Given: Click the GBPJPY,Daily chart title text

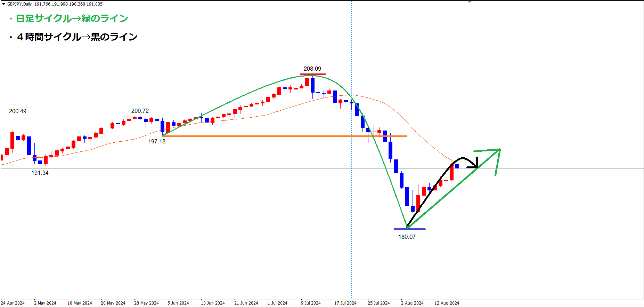Looking at the screenshot, I should click(19, 4).
